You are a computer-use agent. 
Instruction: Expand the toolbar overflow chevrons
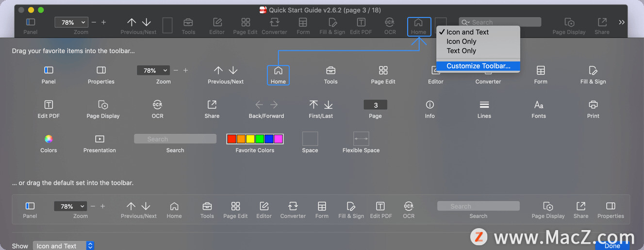[622, 22]
